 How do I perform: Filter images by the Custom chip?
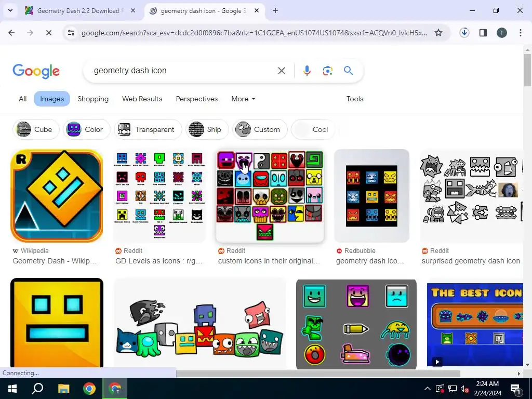260,129
